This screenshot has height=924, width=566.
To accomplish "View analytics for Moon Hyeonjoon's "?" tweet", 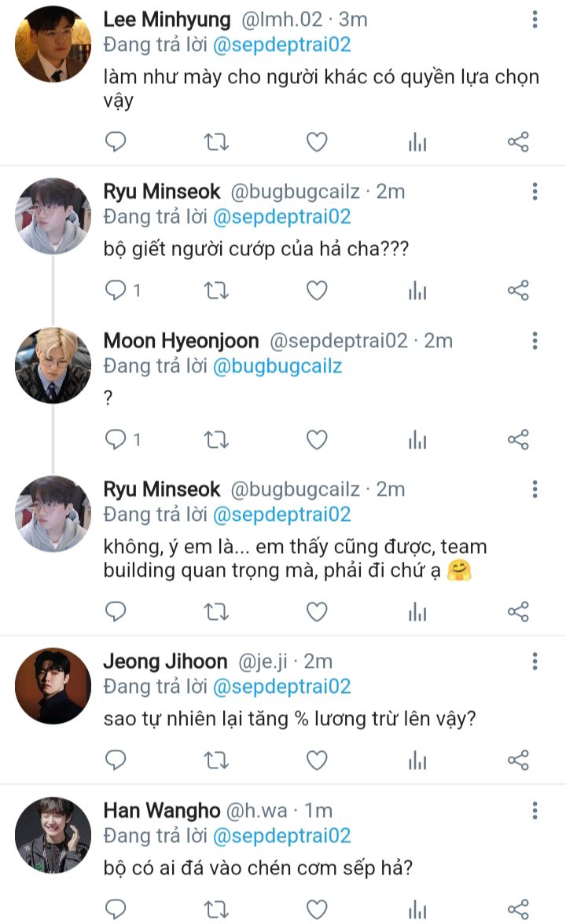I will pyautogui.click(x=417, y=440).
